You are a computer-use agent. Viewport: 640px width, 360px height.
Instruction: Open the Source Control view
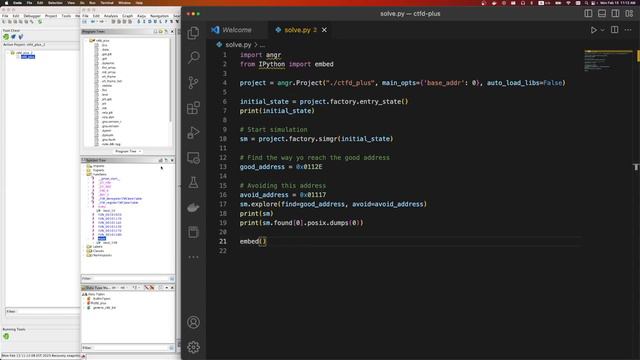193,82
